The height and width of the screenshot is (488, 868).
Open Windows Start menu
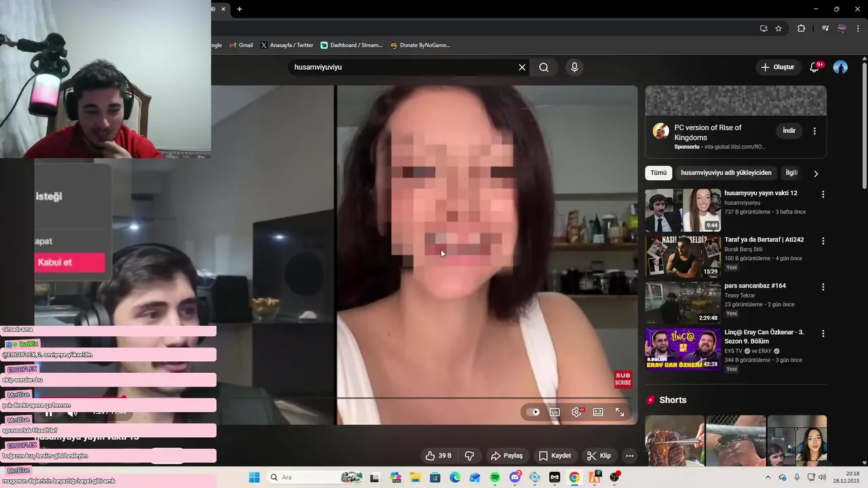click(254, 477)
